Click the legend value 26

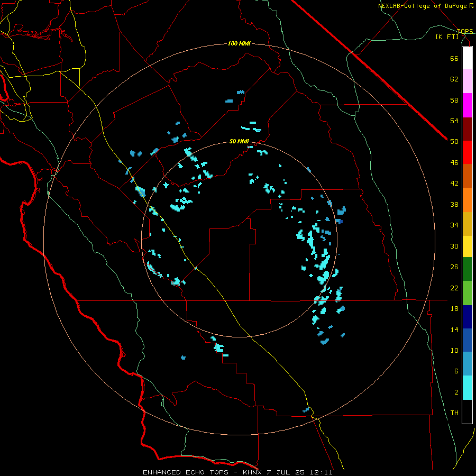click(x=454, y=267)
